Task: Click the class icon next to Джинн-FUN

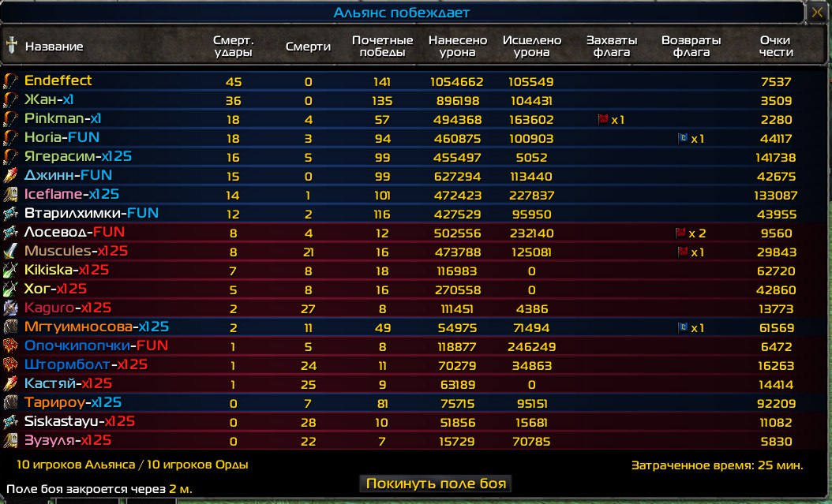Action: (10, 175)
